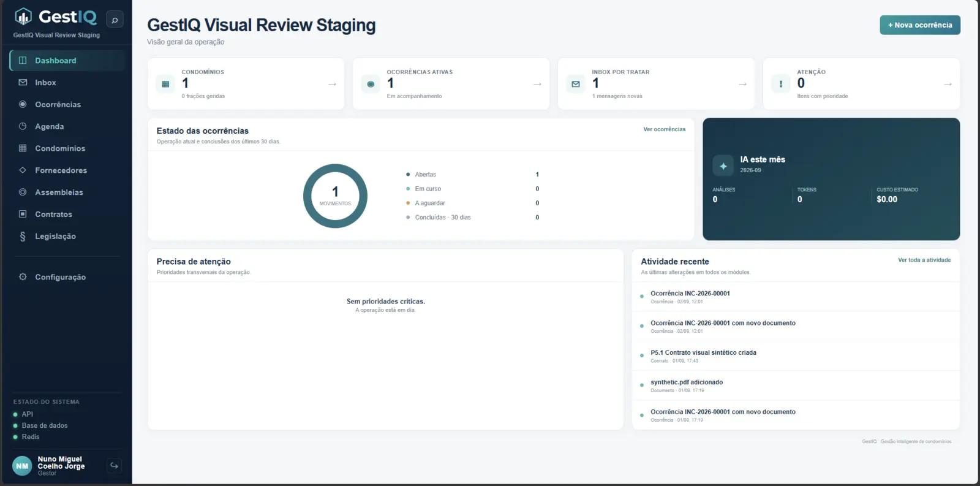Open activity 'synthetic.pdf adicionado'
The height and width of the screenshot is (486, 980).
(x=796, y=385)
